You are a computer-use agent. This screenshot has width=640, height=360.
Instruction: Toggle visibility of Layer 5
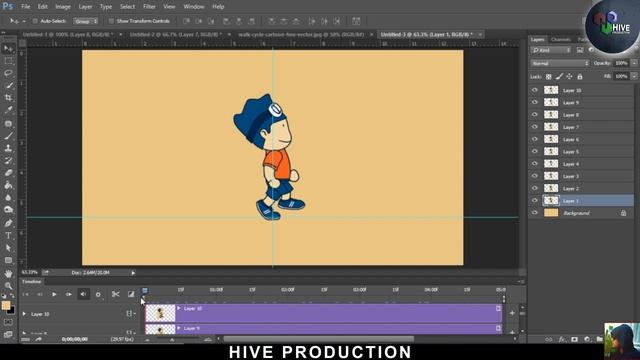tap(535, 151)
